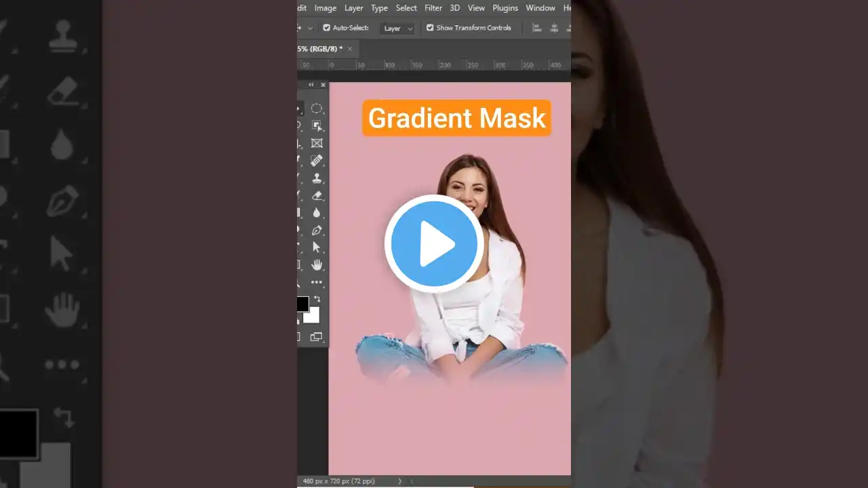Select the Eraser tool
The height and width of the screenshot is (488, 868).
click(x=316, y=195)
